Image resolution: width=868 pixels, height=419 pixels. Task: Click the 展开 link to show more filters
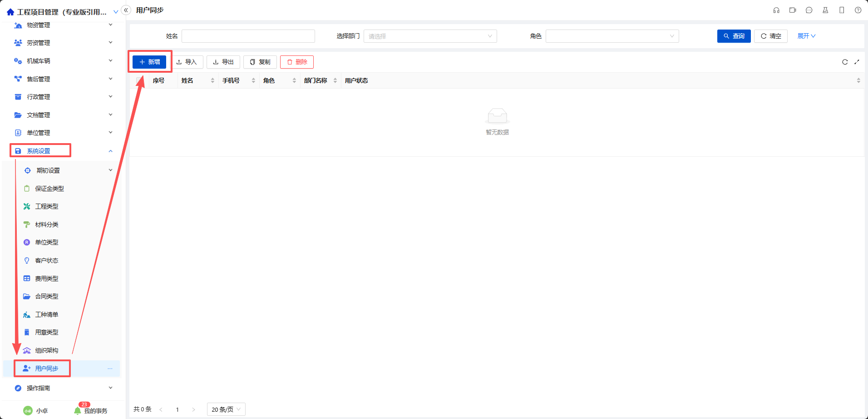(806, 36)
